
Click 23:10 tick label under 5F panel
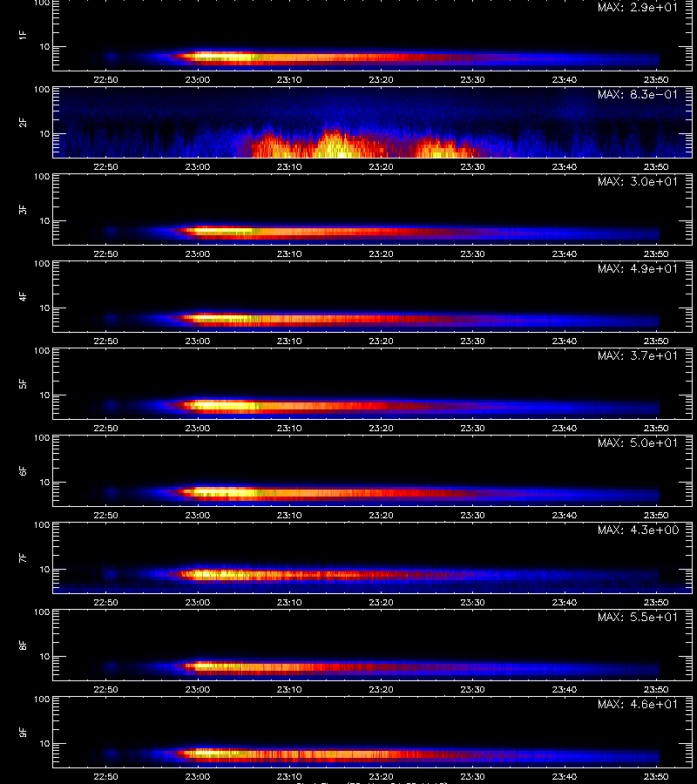[x=289, y=428]
